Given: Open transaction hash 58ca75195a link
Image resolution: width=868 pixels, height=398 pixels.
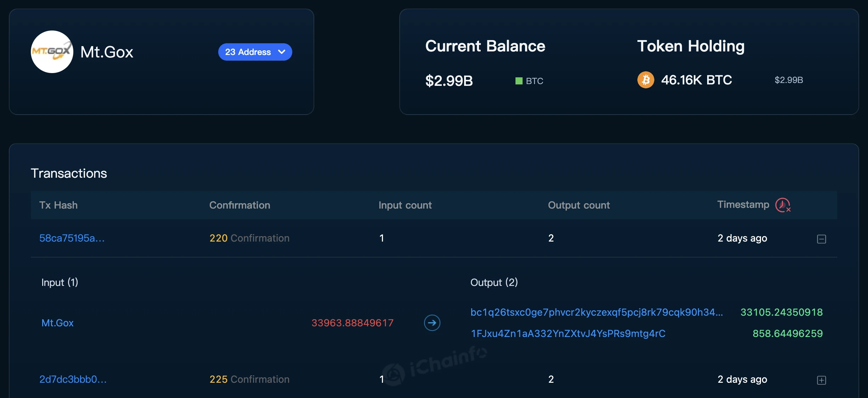Looking at the screenshot, I should [72, 238].
